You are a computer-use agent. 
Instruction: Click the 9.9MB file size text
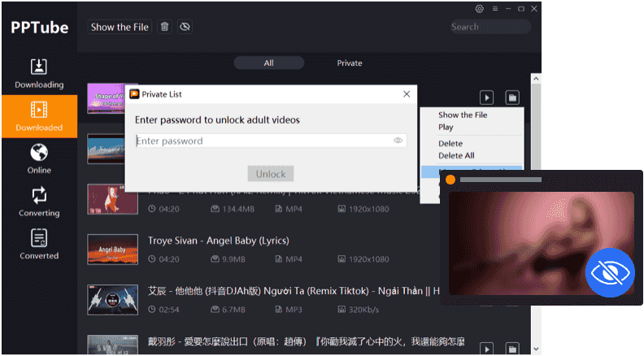click(233, 259)
